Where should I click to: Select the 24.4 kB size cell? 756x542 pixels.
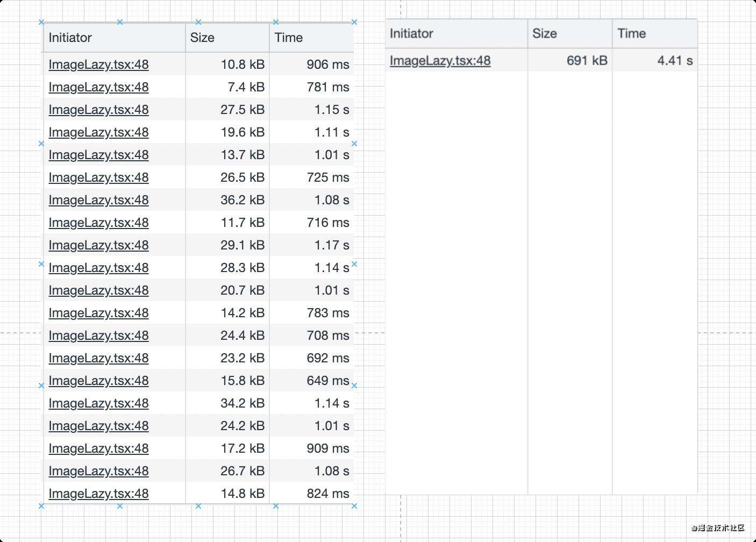tap(227, 336)
